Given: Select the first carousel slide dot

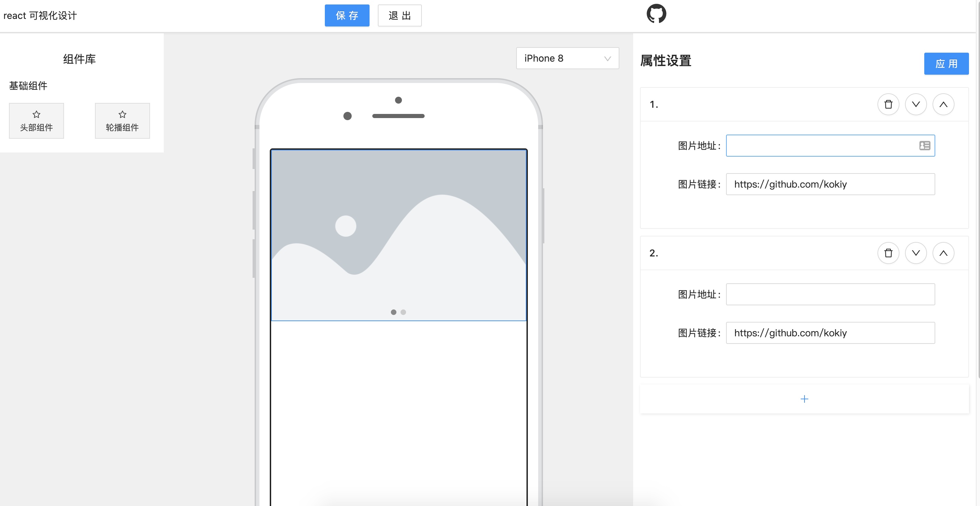Looking at the screenshot, I should [x=393, y=312].
